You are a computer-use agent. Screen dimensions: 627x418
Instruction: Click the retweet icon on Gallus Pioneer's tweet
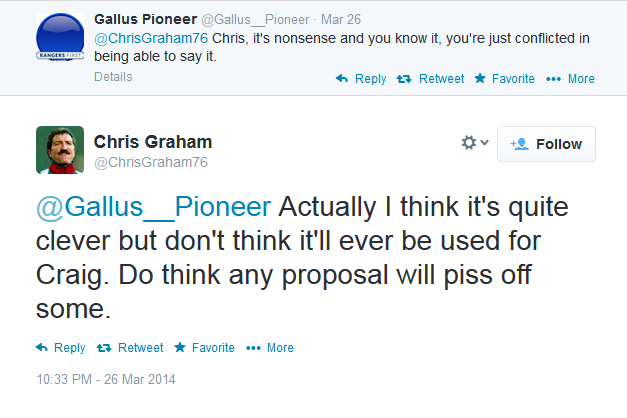coord(404,79)
